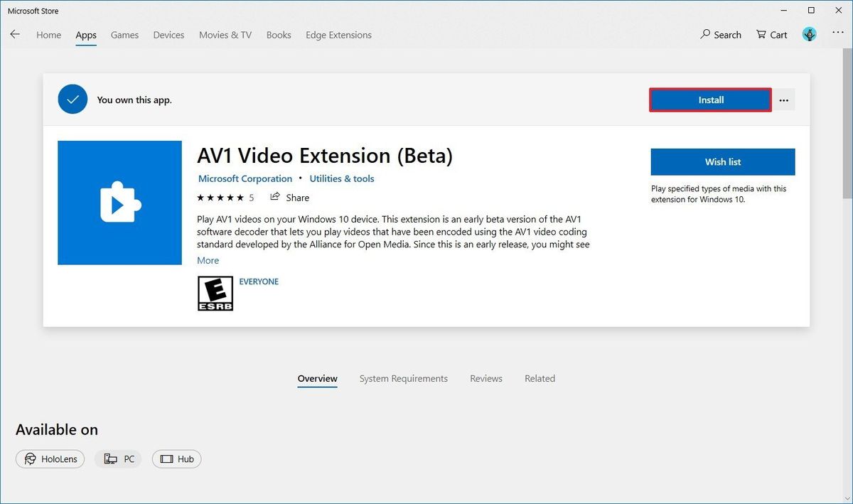Open the shopping Cart
Viewport: 853px width, 504px height.
(x=771, y=34)
